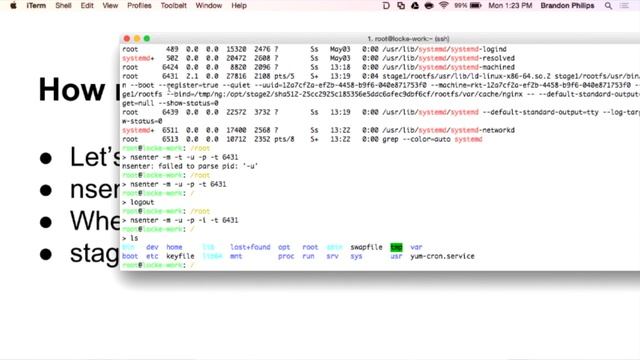Screen dimensions: 640x360
Task: Maximize the iTerm window with green button
Action: pyautogui.click(x=147, y=39)
